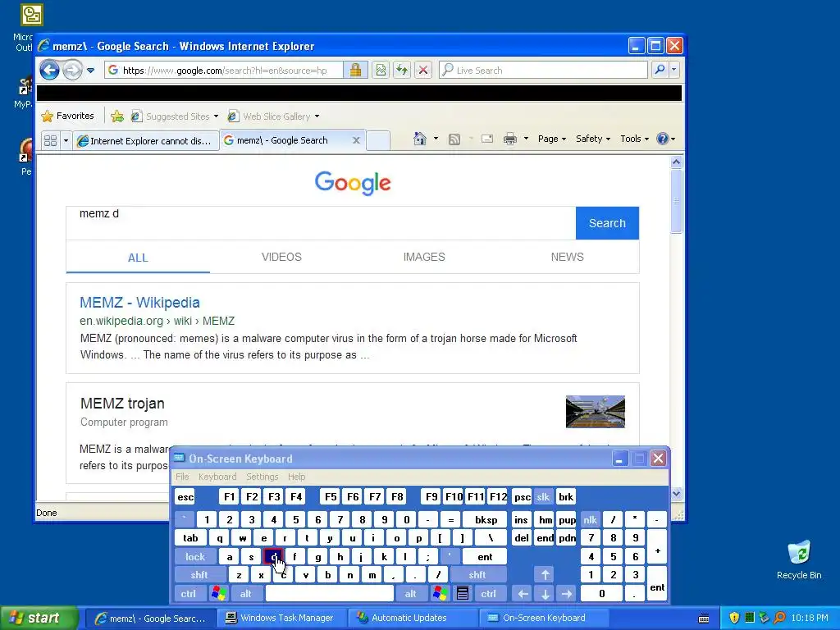Expand the recent pages dropdown arrow

pos(90,71)
